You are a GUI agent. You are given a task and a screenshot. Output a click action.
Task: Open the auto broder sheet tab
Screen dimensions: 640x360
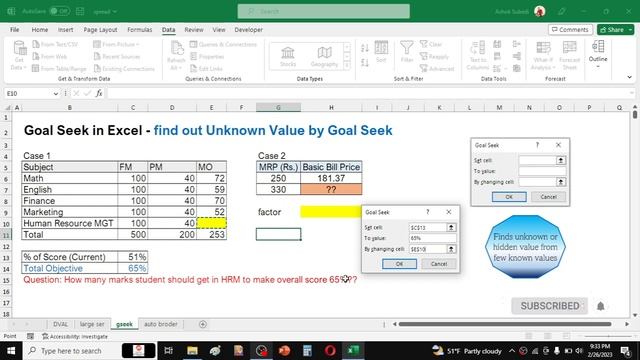coord(161,324)
